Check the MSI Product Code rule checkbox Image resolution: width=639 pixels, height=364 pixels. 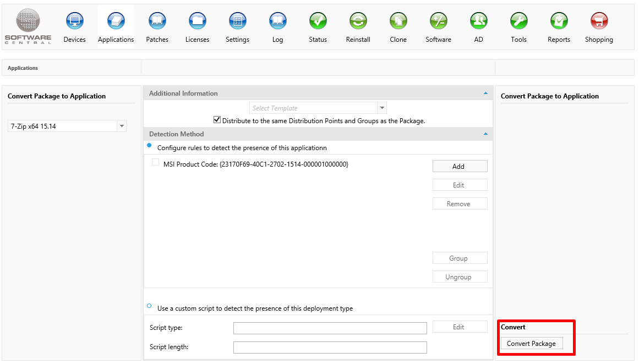pos(155,162)
